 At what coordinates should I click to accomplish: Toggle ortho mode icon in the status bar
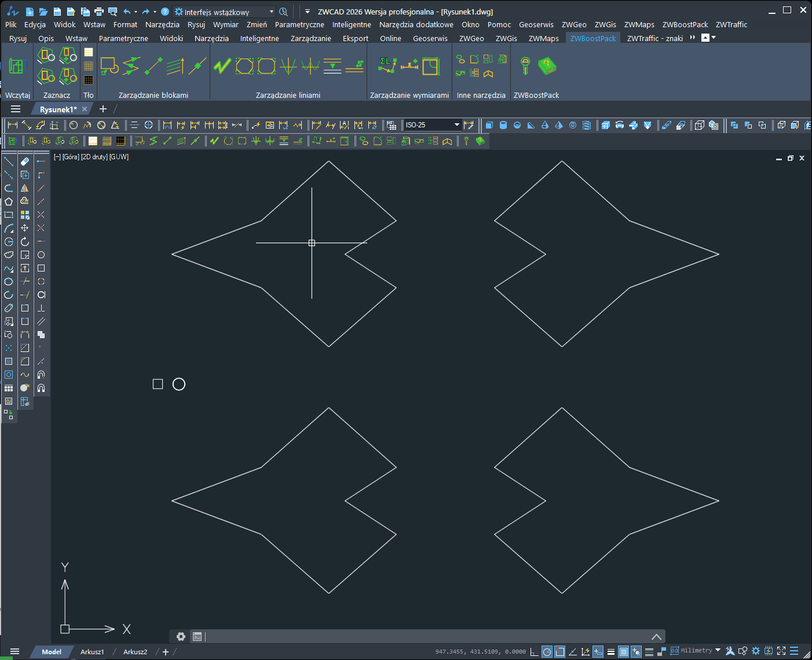572,651
